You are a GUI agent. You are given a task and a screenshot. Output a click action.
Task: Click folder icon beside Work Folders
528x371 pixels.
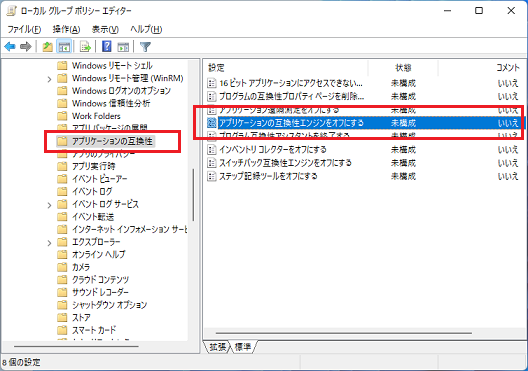pyautogui.click(x=62, y=116)
